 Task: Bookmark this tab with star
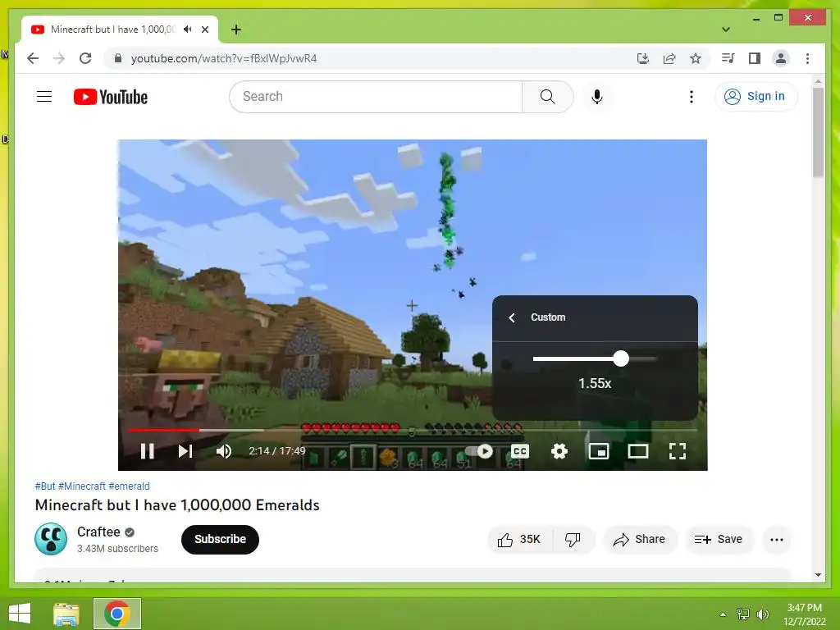tap(696, 58)
